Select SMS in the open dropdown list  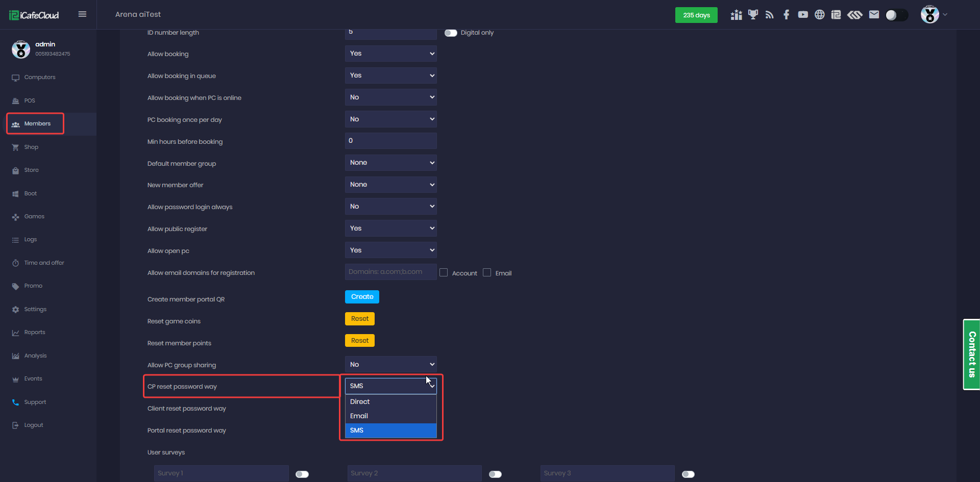click(391, 430)
